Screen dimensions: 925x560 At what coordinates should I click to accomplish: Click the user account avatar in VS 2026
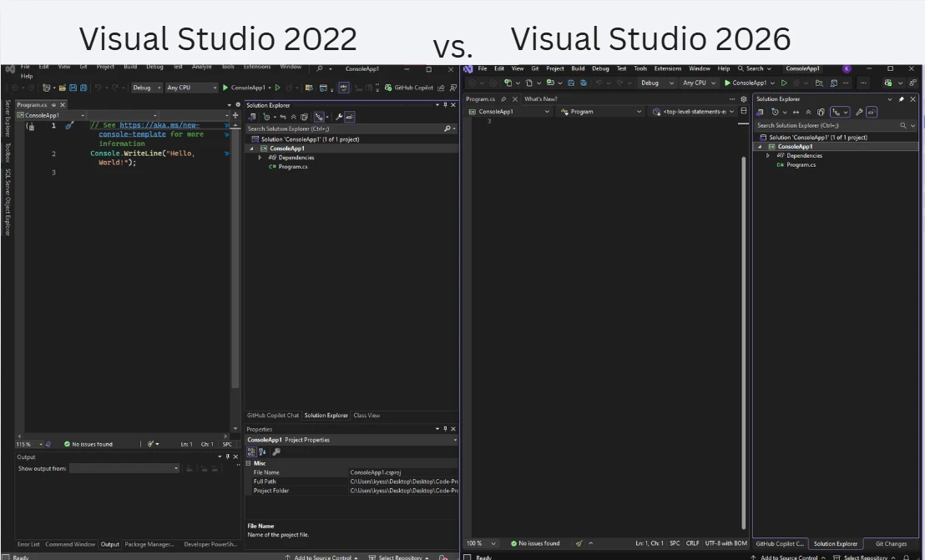point(847,68)
